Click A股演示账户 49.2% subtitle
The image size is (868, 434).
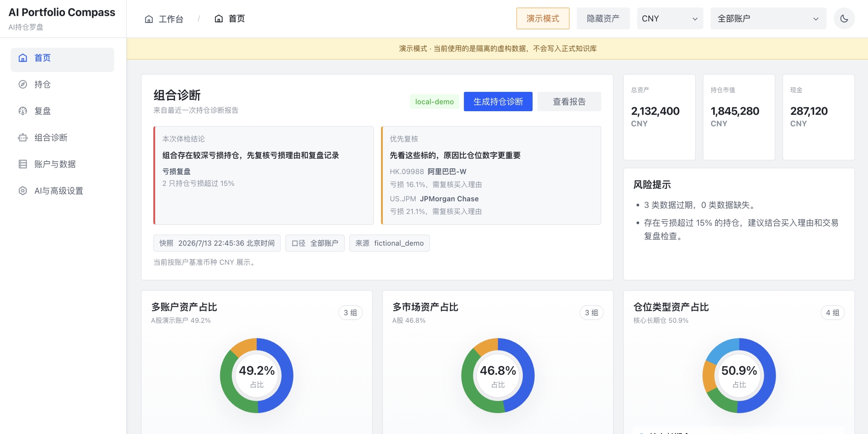(181, 320)
